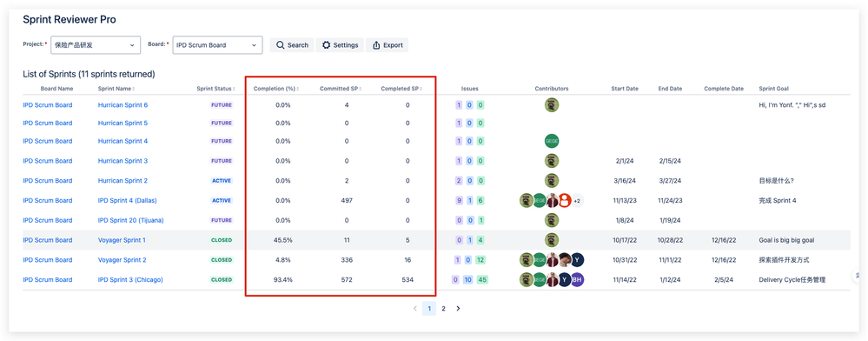Click FUTURE status badge of Hurrican Sprint 6
Image resolution: width=868 pixels, height=341 pixels.
click(222, 104)
